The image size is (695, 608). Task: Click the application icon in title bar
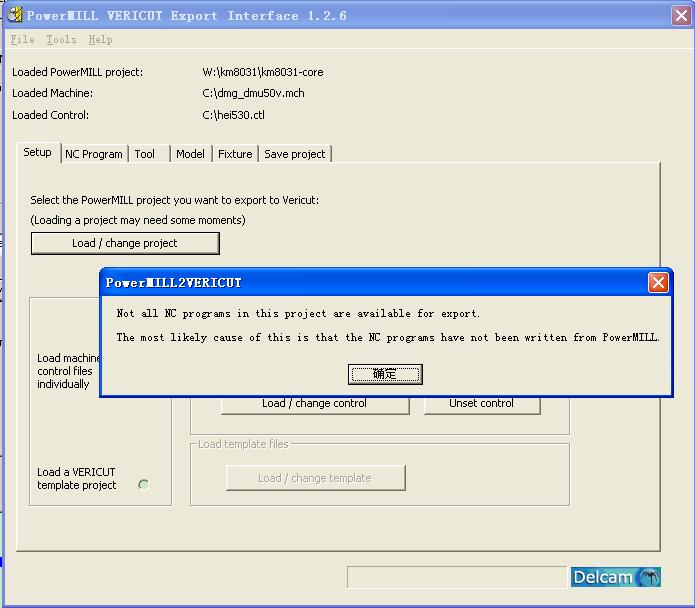point(15,15)
